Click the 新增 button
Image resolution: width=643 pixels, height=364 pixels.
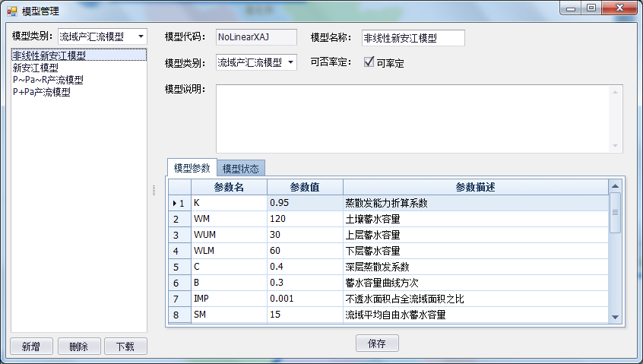coord(31,347)
